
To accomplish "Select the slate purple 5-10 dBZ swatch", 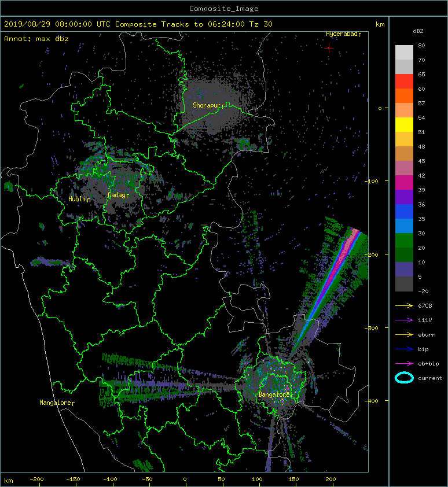I will [x=404, y=269].
